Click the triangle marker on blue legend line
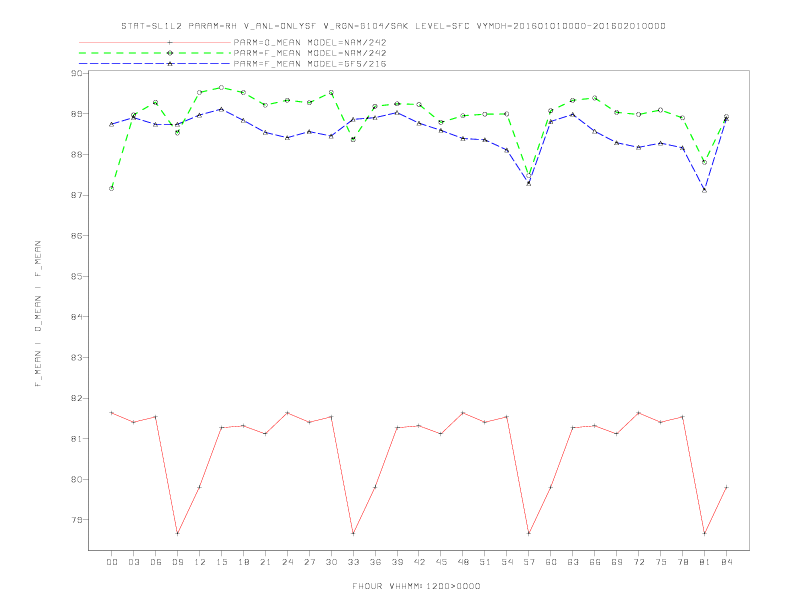 click(170, 64)
